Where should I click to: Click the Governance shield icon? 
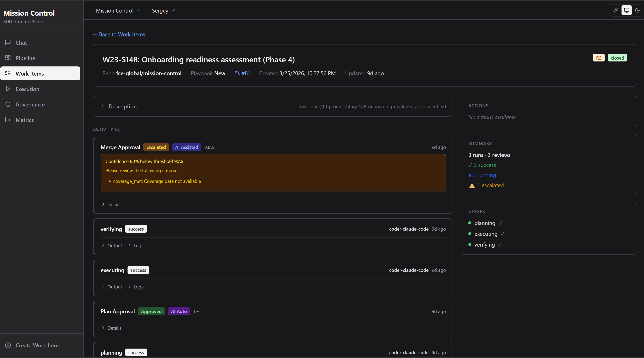(x=8, y=104)
